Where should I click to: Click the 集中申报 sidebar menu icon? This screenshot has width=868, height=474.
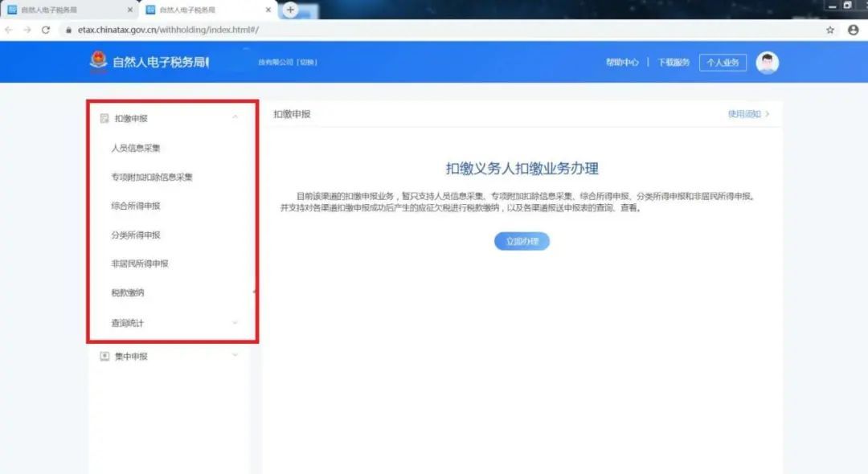pos(104,356)
